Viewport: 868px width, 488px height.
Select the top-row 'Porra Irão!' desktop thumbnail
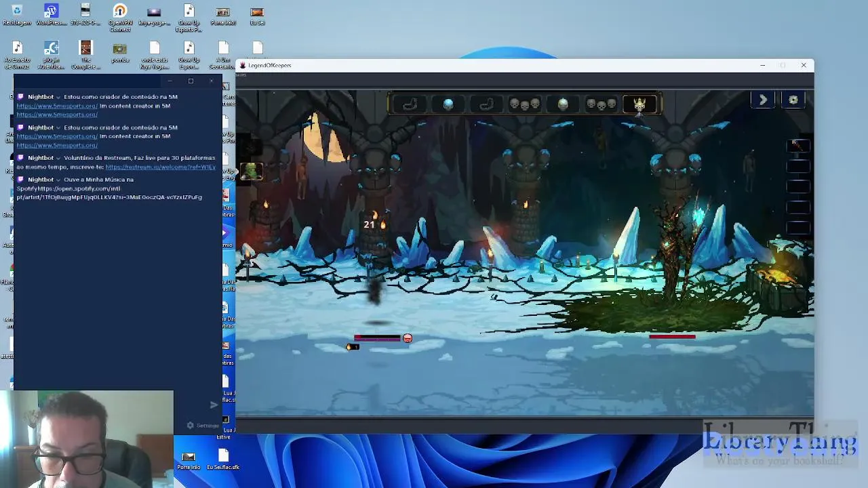[222, 15]
